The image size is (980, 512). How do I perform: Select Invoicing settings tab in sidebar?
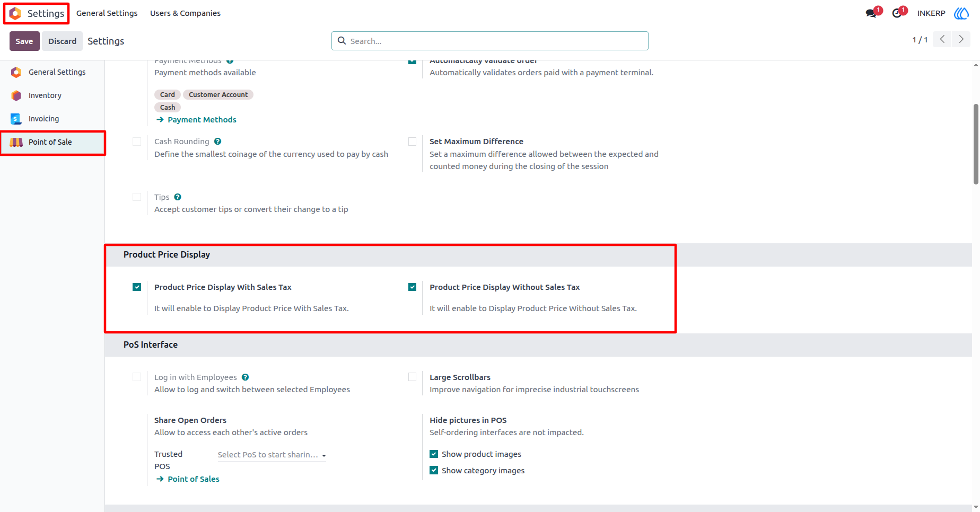tap(52, 119)
